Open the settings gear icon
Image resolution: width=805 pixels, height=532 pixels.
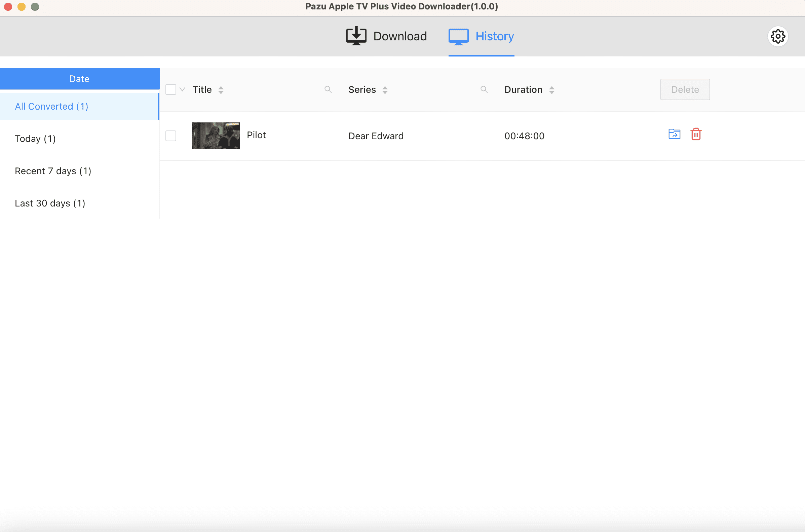click(777, 36)
